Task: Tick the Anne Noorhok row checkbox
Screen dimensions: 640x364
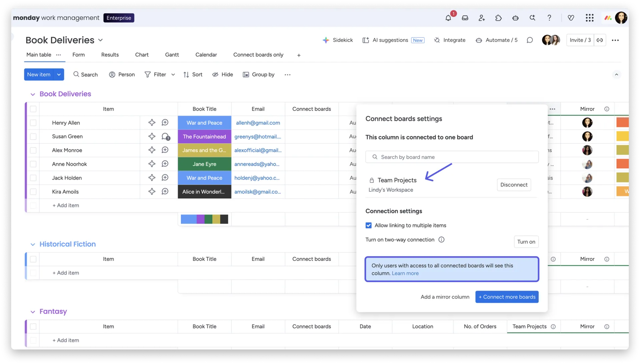Action: tap(33, 164)
